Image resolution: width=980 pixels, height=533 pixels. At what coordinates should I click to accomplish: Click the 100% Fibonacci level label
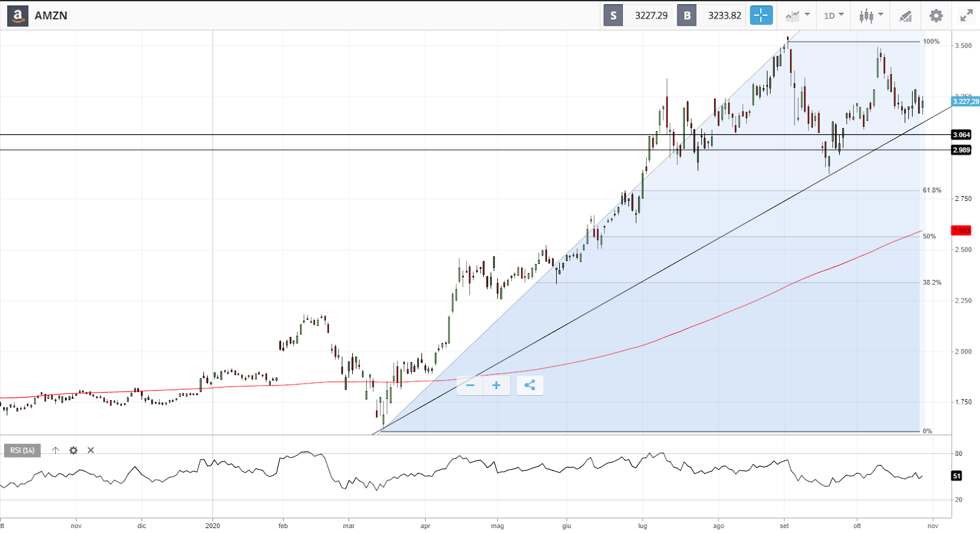pyautogui.click(x=931, y=42)
